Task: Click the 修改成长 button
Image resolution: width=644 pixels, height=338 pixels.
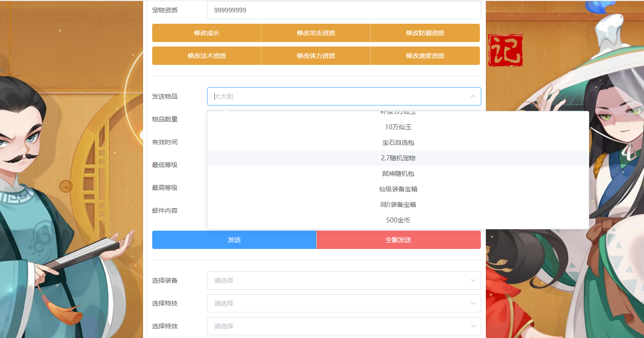Action: click(x=207, y=33)
